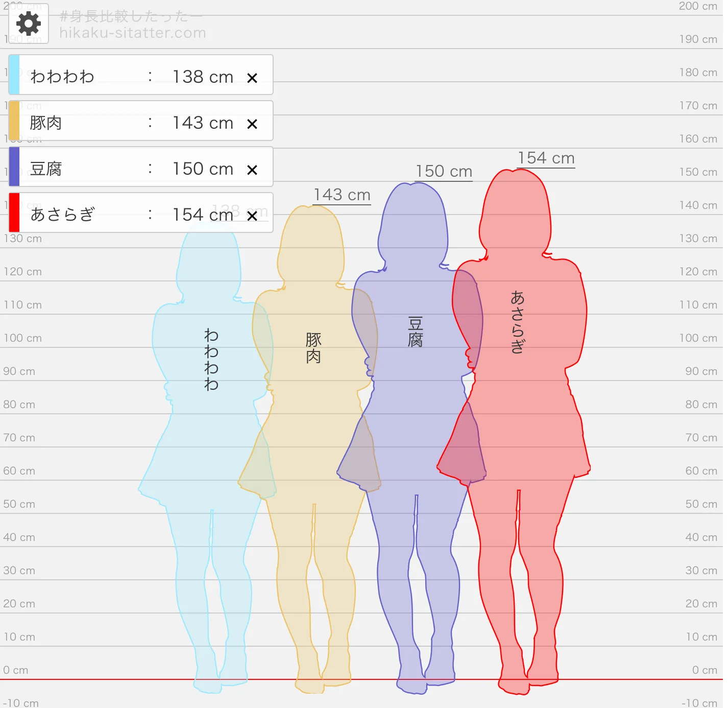The image size is (728, 708).
Task: Click the yellow color swatch for 豚肉
Action: point(14,121)
